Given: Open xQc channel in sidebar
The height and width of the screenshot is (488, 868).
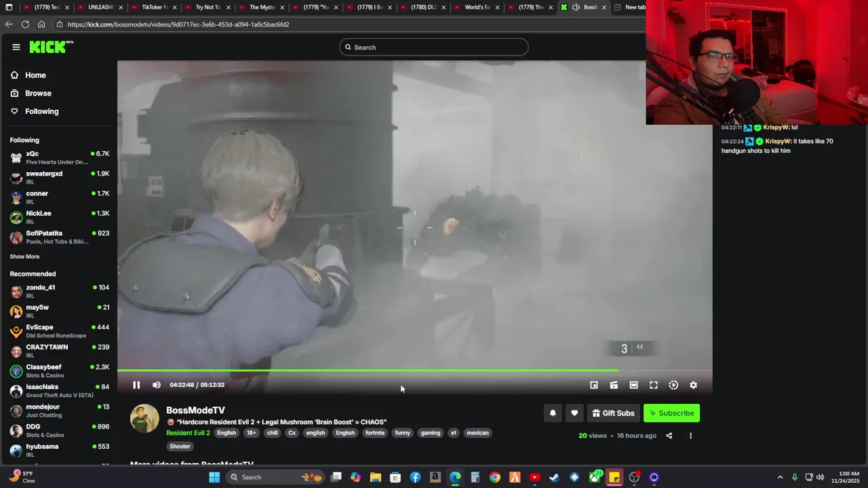Looking at the screenshot, I should [x=59, y=158].
